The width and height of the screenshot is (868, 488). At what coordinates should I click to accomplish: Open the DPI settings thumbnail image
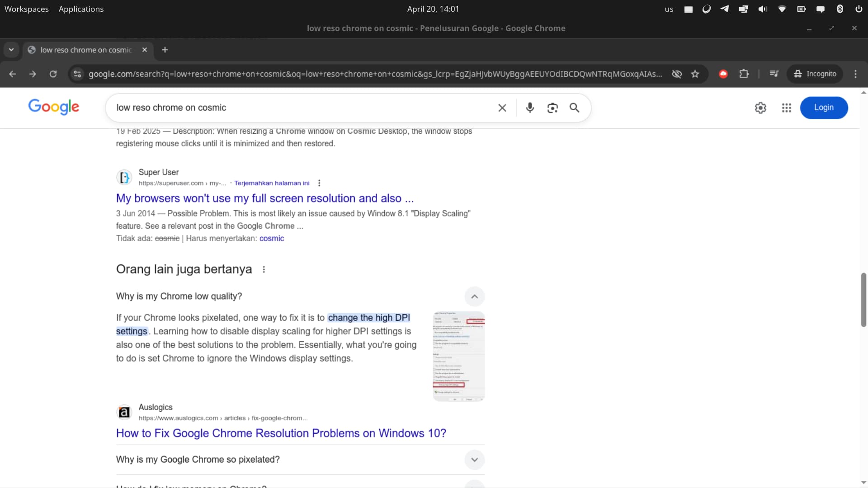coord(458,357)
